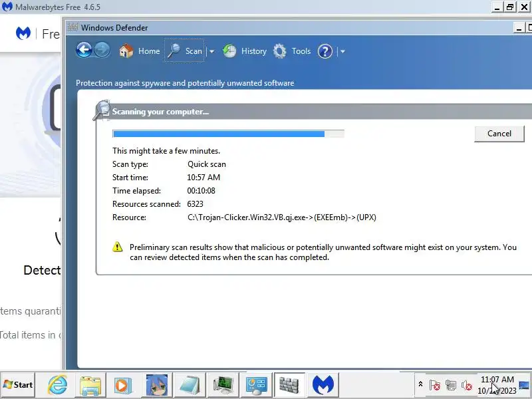Switch to Malwarebytes taskbar icon

323,385
